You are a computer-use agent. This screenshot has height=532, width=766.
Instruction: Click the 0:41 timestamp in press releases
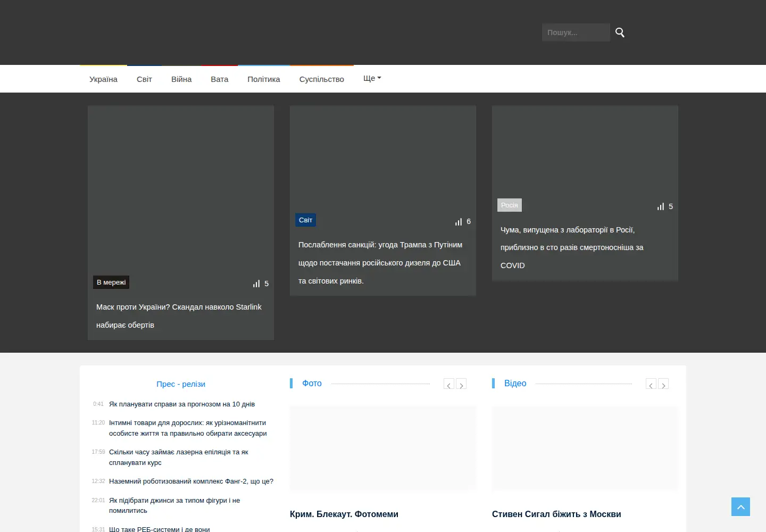point(98,404)
